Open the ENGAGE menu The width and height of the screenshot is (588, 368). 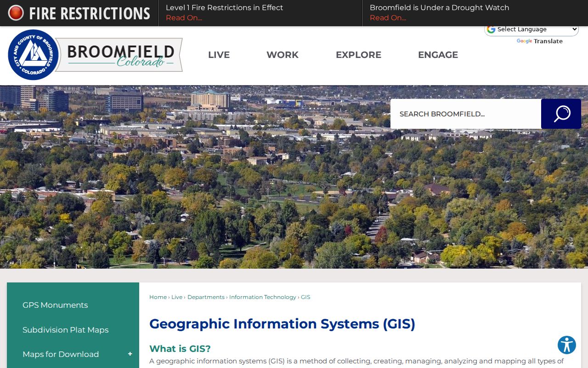pos(438,55)
